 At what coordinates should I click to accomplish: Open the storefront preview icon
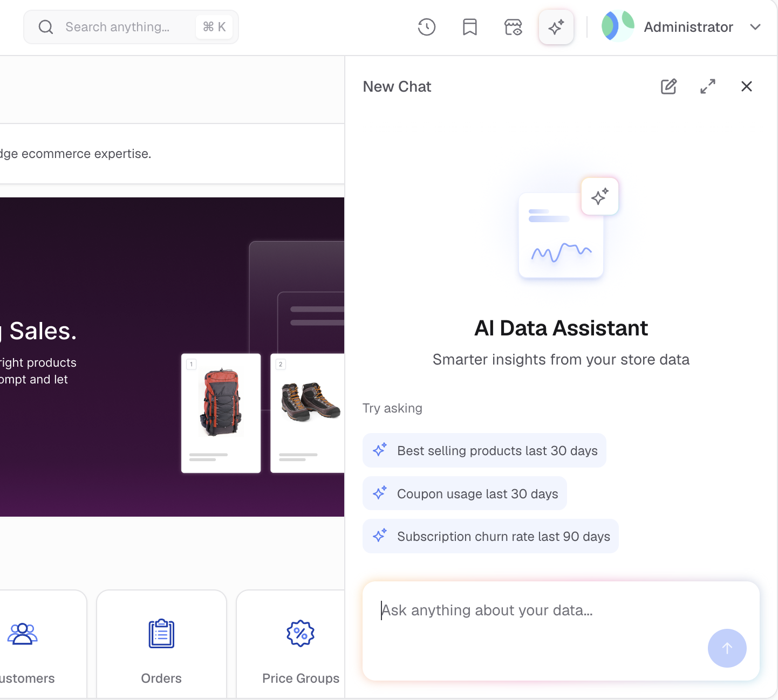pyautogui.click(x=513, y=27)
